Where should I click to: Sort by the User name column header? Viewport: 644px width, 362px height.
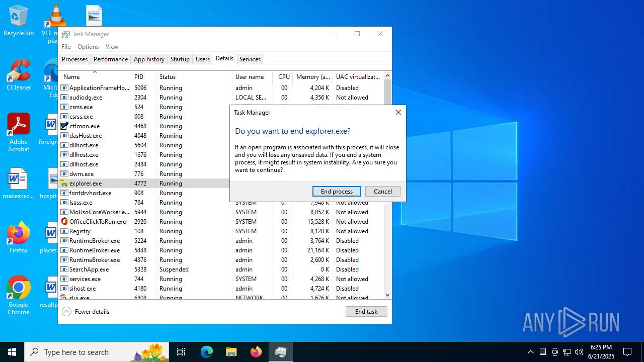[252, 77]
